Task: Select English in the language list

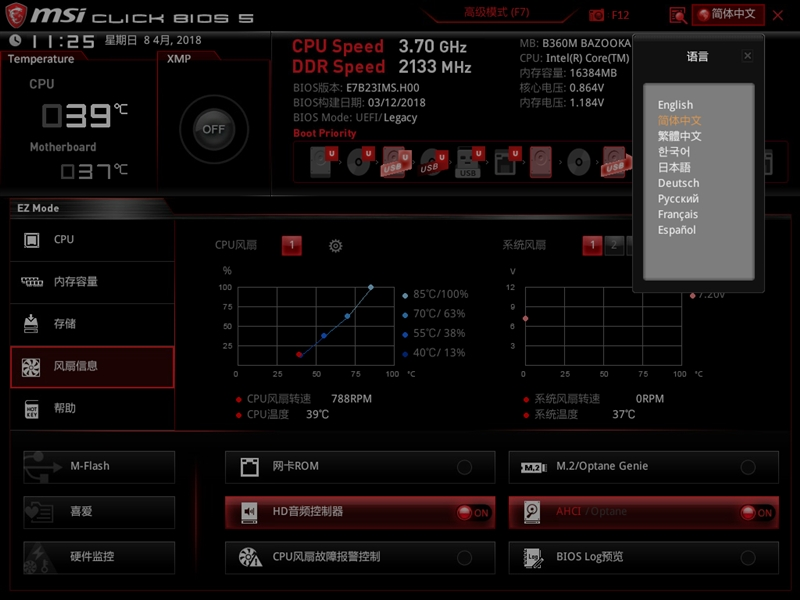Action: point(675,105)
